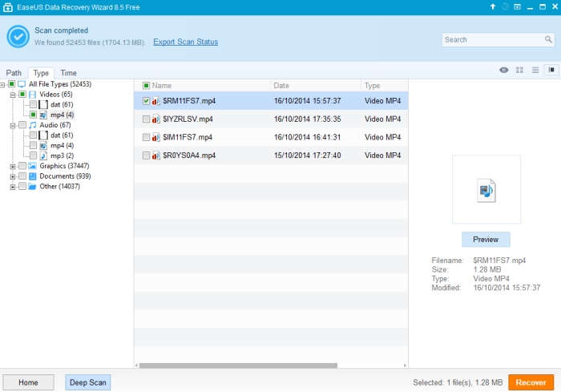
Task: Toggle the Videos (65) checkbox
Action: pos(22,95)
